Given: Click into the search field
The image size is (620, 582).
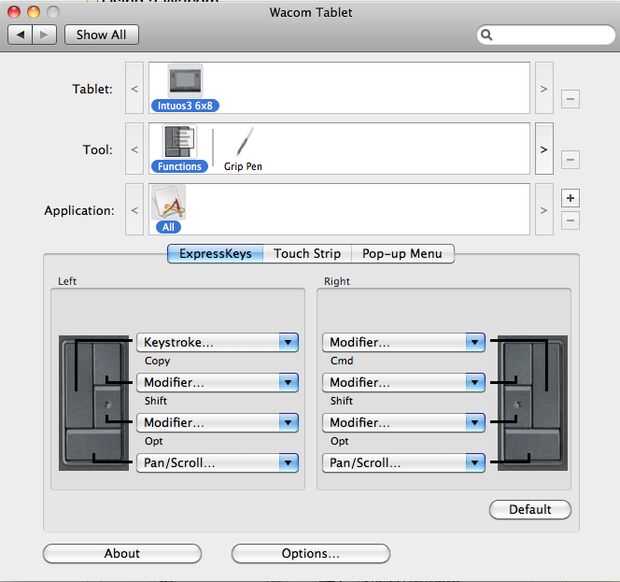Looking at the screenshot, I should click(x=546, y=35).
